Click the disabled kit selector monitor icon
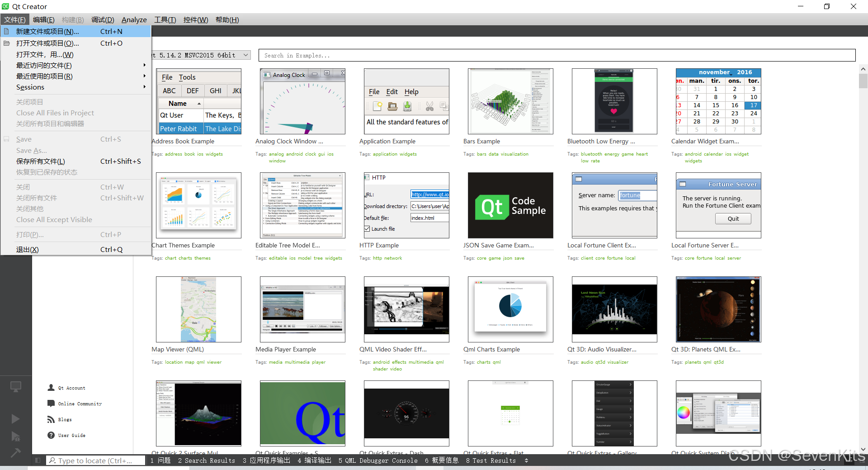This screenshot has height=470, width=868. (x=16, y=387)
